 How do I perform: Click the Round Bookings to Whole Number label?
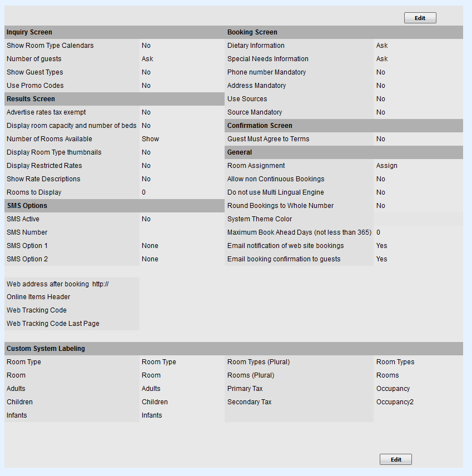[280, 206]
